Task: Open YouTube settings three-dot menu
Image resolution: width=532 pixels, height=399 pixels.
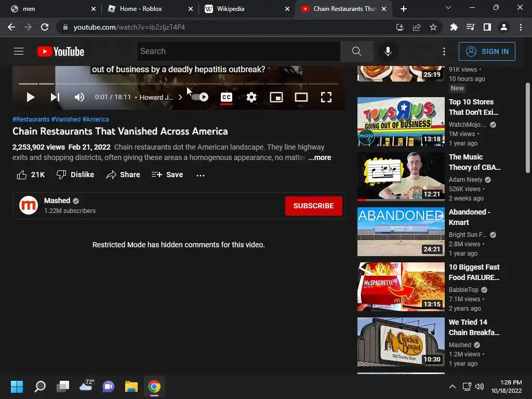Action: coord(444,51)
